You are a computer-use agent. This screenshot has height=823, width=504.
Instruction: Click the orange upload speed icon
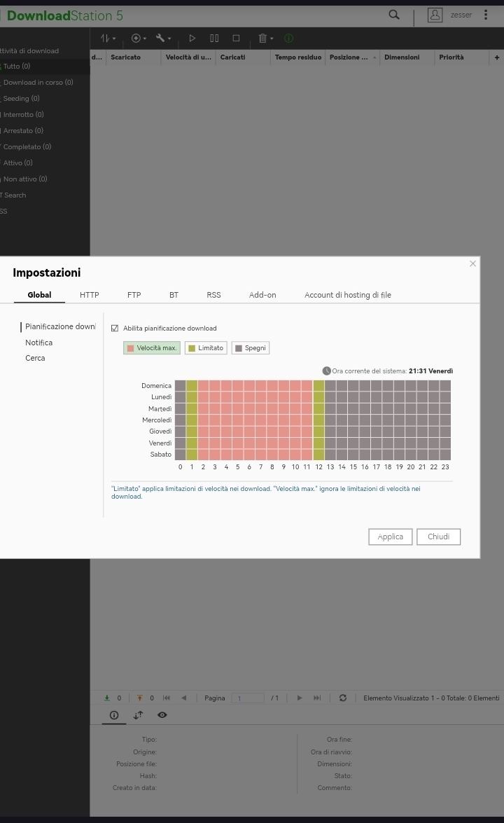point(139,698)
